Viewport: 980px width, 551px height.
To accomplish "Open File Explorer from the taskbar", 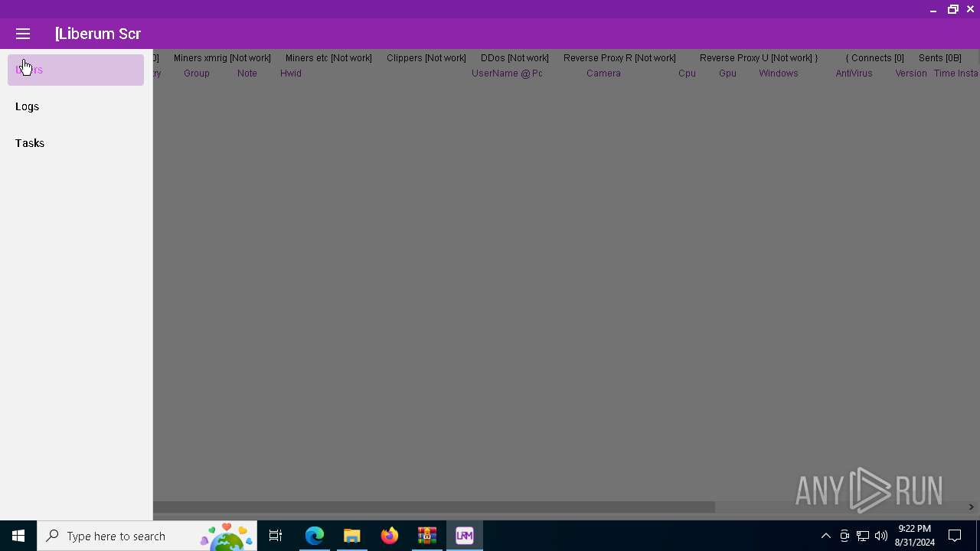I will click(352, 536).
